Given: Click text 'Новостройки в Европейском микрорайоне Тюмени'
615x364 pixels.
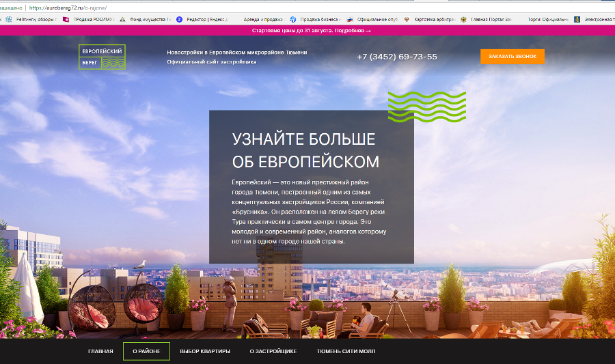Looking at the screenshot, I should click(237, 52).
